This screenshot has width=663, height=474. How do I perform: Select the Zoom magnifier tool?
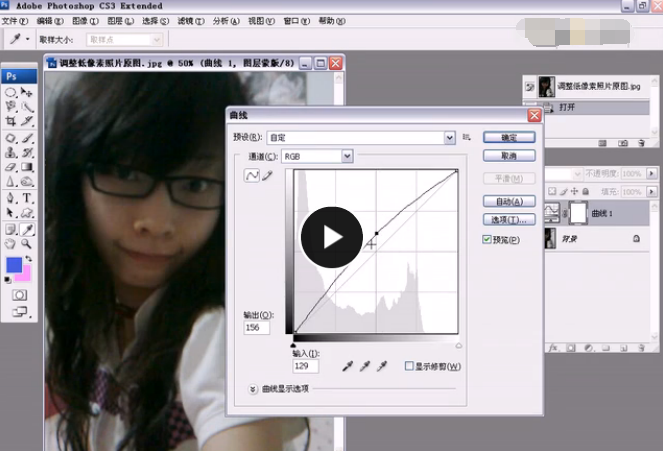pyautogui.click(x=27, y=244)
